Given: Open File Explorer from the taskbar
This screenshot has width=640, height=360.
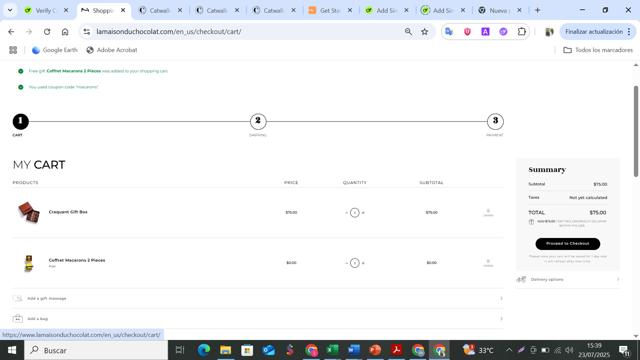Looking at the screenshot, I should 225,350.
